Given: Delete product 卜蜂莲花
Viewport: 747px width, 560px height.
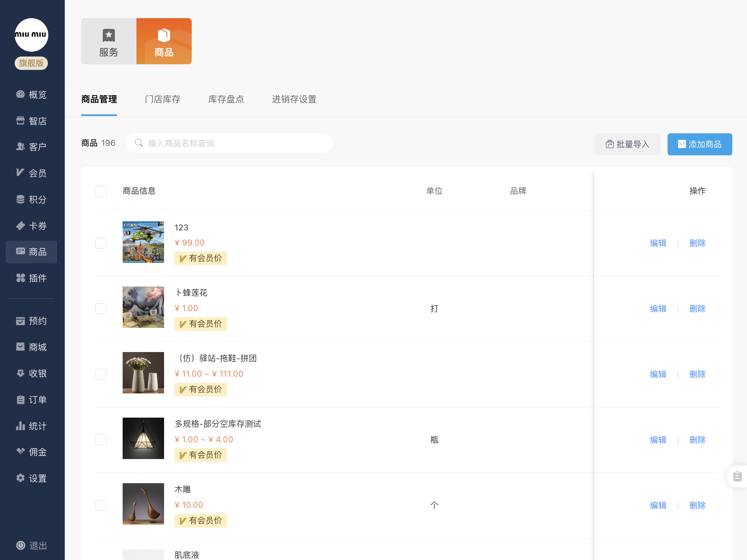Looking at the screenshot, I should click(x=697, y=308).
